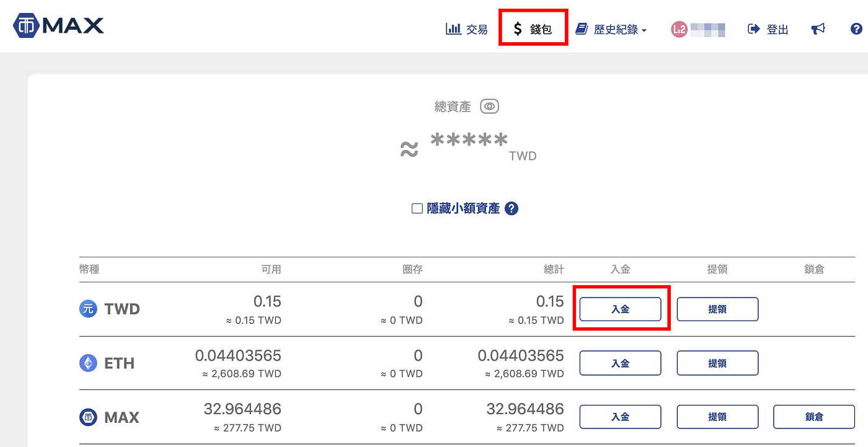Click the ETH coin icon

89,363
